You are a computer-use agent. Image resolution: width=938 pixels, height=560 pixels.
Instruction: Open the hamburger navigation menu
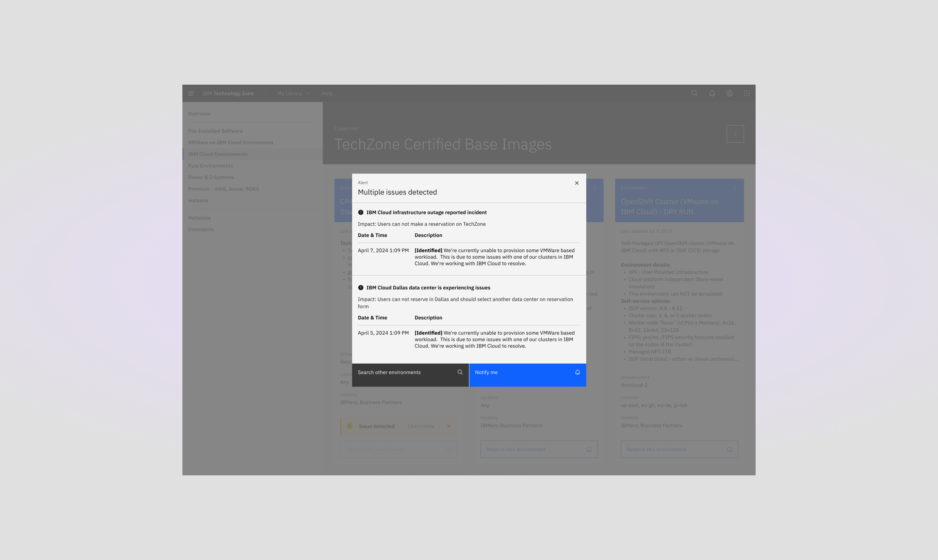coord(191,93)
